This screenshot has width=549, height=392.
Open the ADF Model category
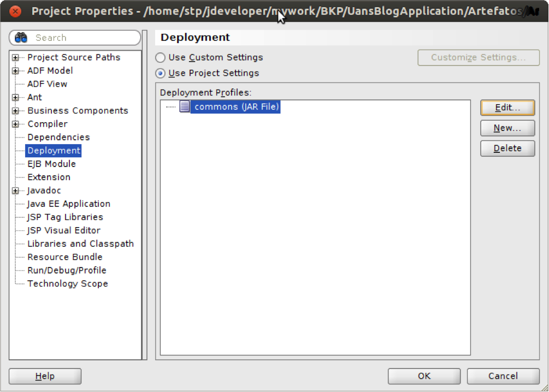click(50, 70)
